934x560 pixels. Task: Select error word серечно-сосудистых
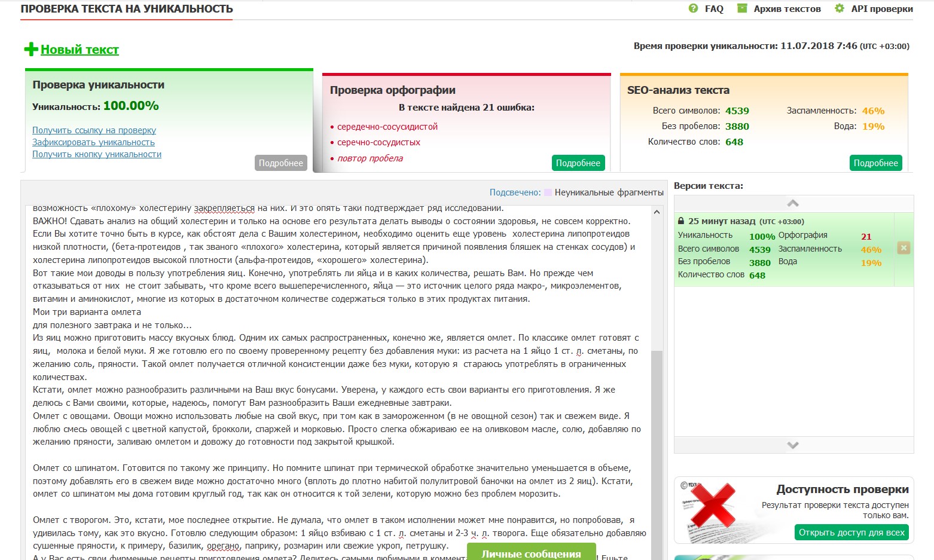coord(379,142)
